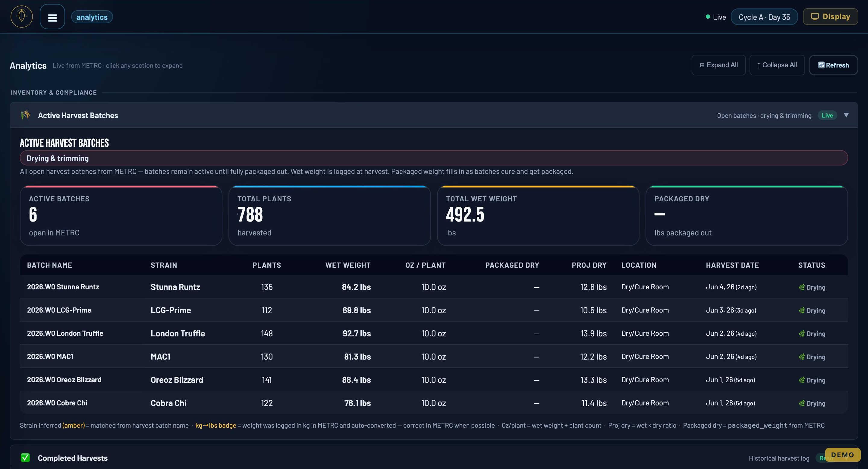This screenshot has width=868, height=469.
Task: Click the kg→lbs badge legend text
Action: coord(216,426)
